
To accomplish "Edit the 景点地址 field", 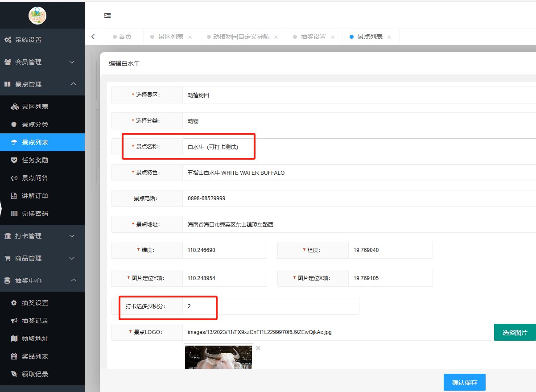I will 359,224.
